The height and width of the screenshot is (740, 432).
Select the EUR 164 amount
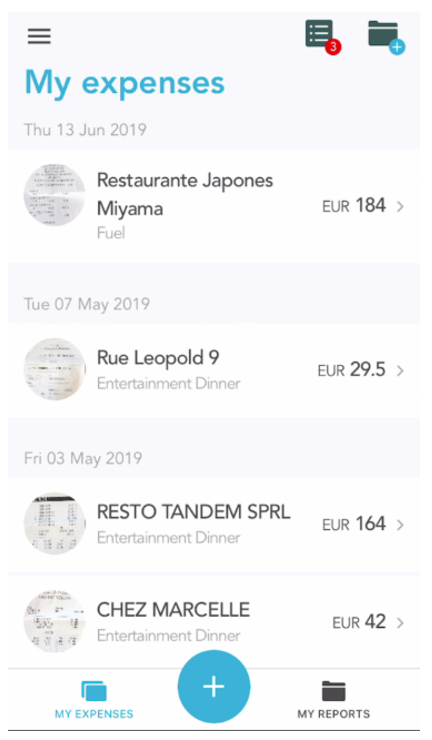pos(354,524)
